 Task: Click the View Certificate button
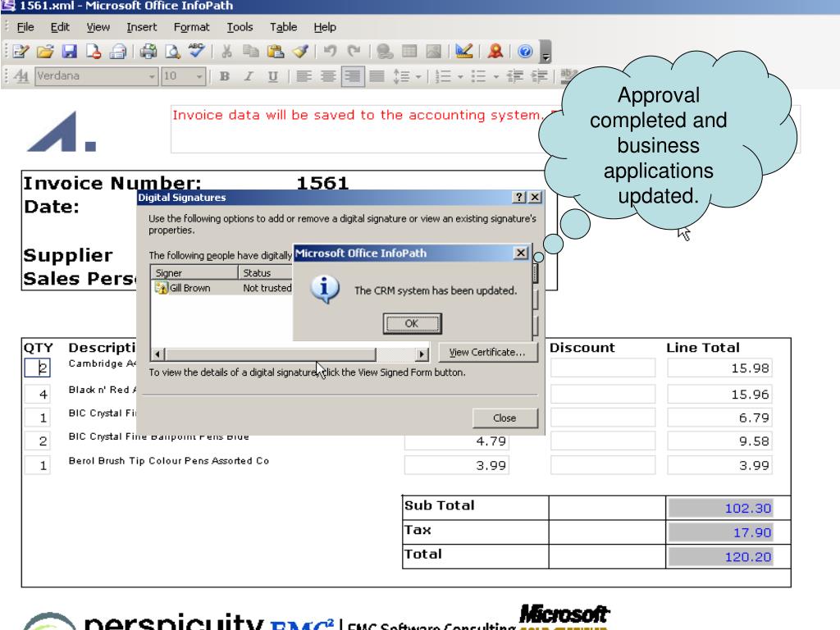(487, 353)
